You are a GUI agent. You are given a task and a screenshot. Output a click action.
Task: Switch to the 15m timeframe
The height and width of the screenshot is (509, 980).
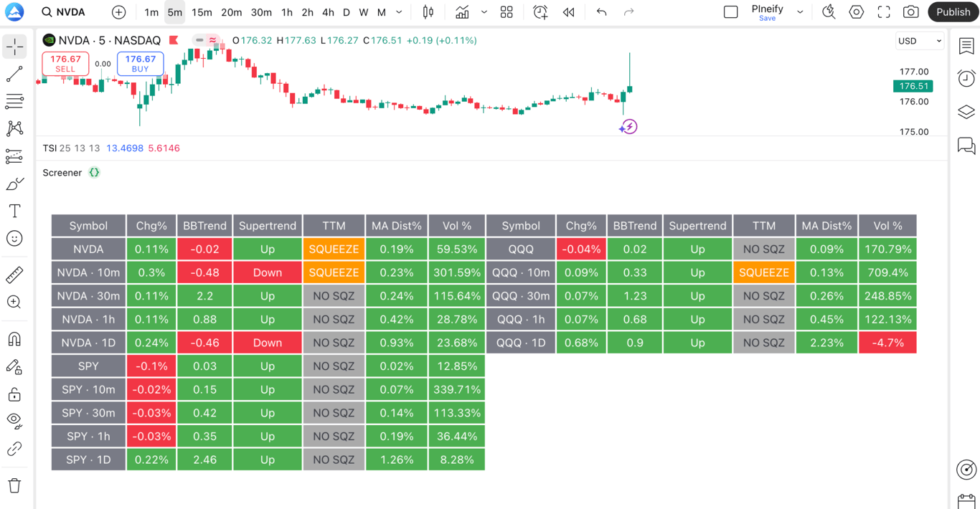[202, 12]
